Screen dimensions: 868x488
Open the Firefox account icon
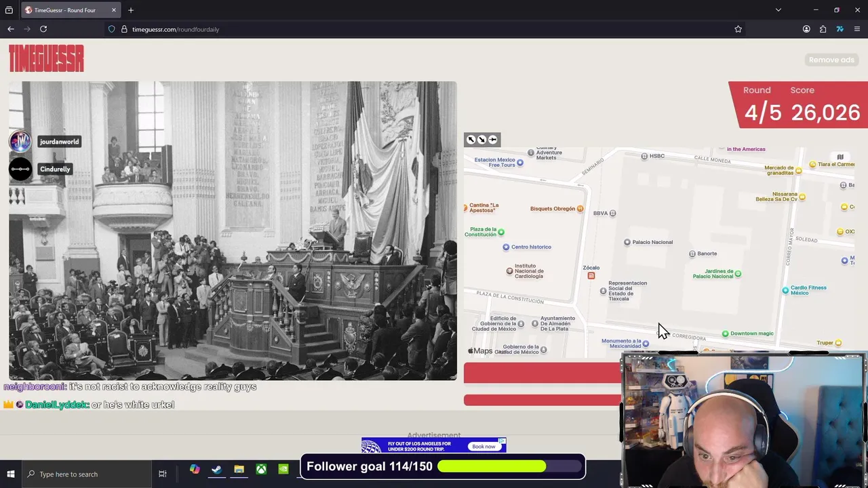click(806, 29)
